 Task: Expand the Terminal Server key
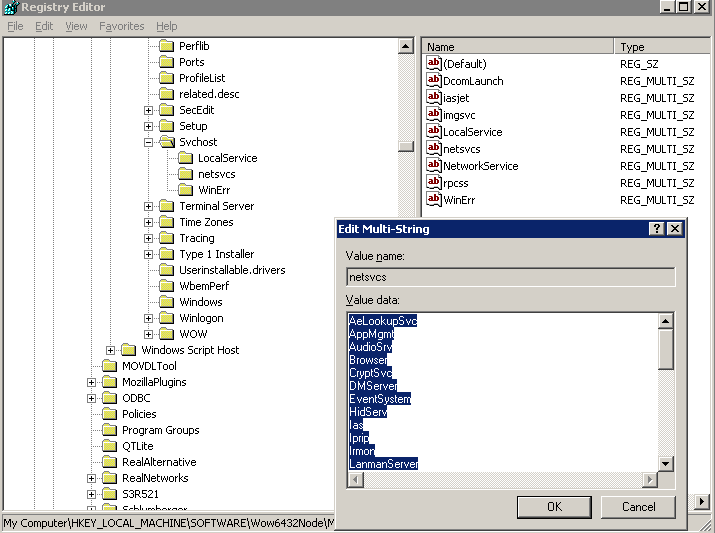148,207
